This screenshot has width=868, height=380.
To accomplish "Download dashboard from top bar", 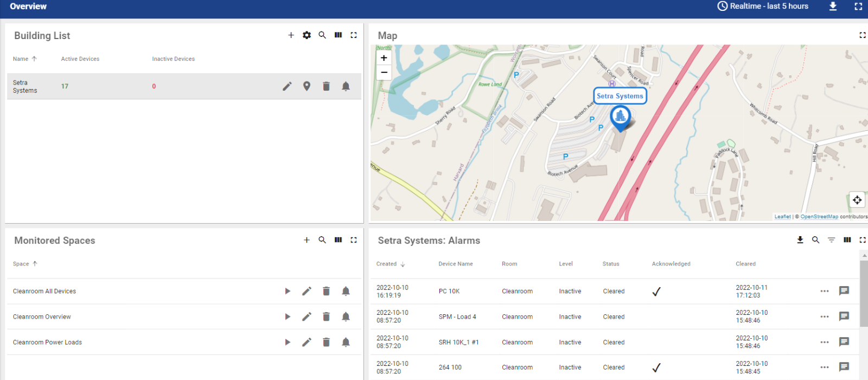I will pyautogui.click(x=833, y=7).
